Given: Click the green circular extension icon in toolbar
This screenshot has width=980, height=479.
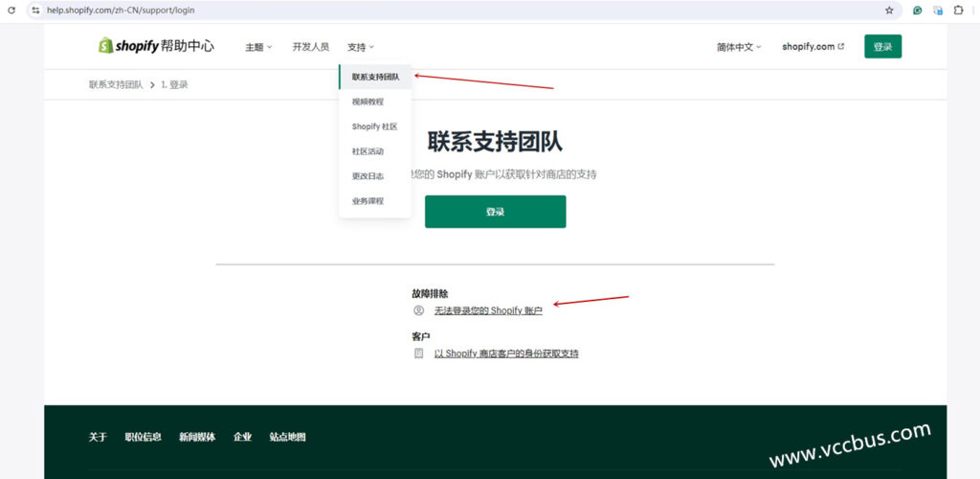Looking at the screenshot, I should 917,10.
